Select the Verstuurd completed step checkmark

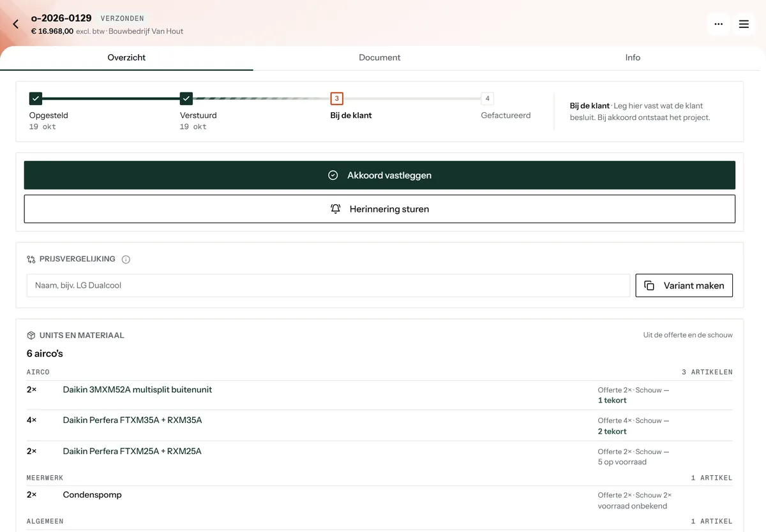point(186,99)
